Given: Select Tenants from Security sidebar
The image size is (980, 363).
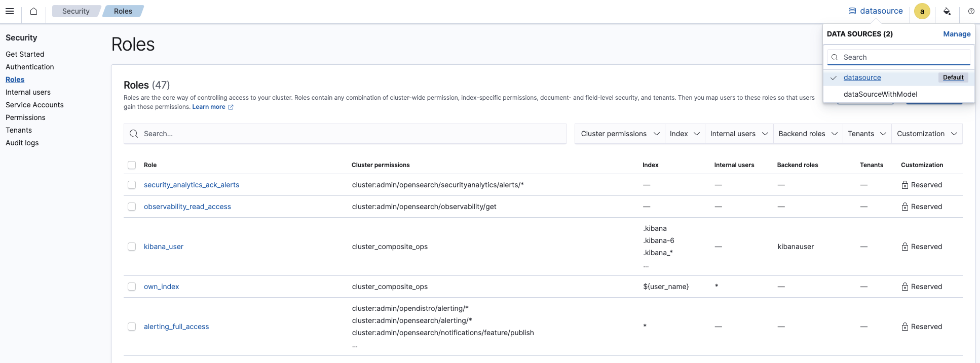Looking at the screenshot, I should click(19, 130).
